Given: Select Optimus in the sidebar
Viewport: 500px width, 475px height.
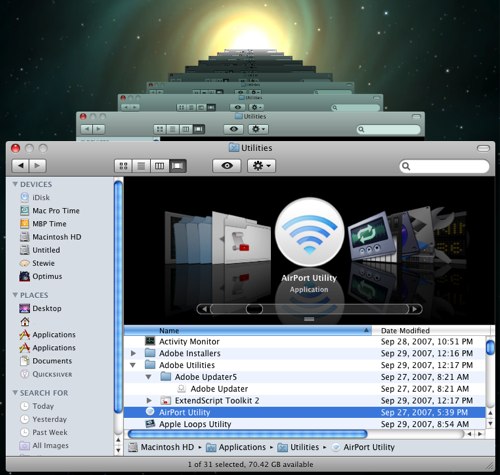Looking at the screenshot, I should pos(41,276).
